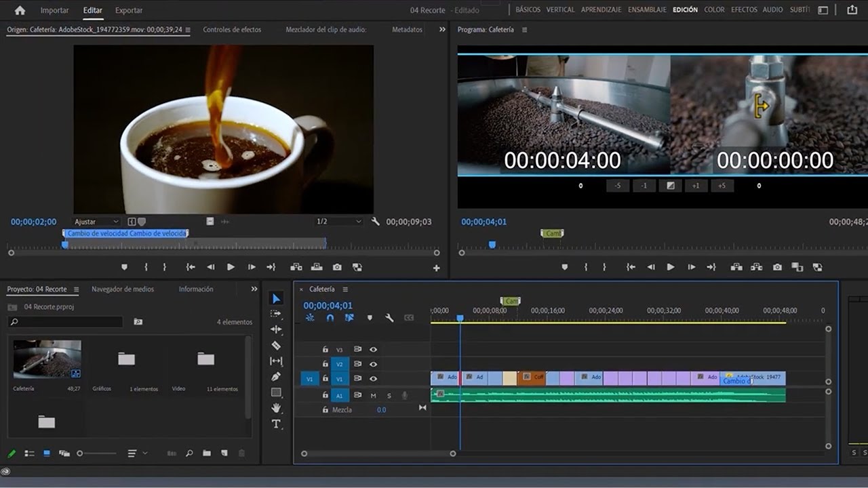Open the Navegador de medios tab
Screen dimensions: 868x488
(123, 289)
